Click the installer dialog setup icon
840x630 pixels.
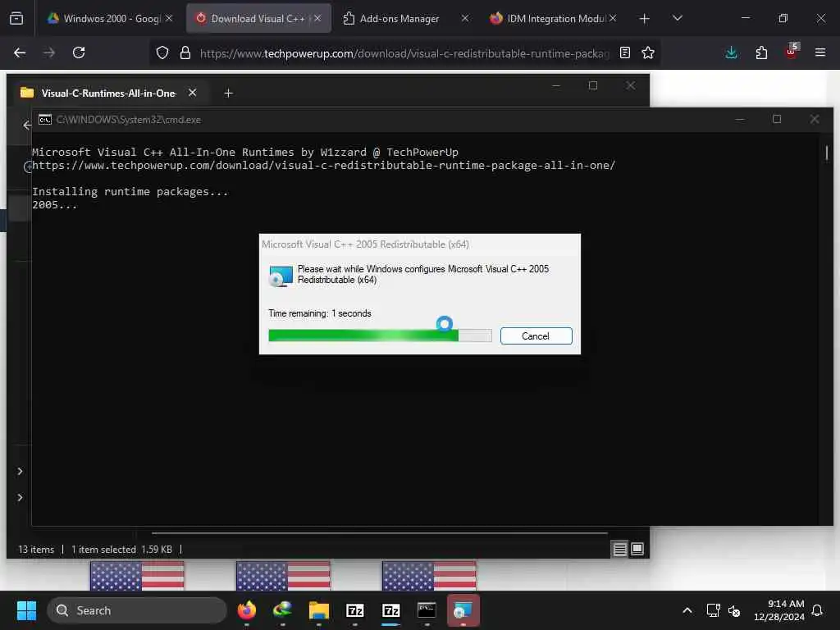pos(281,276)
